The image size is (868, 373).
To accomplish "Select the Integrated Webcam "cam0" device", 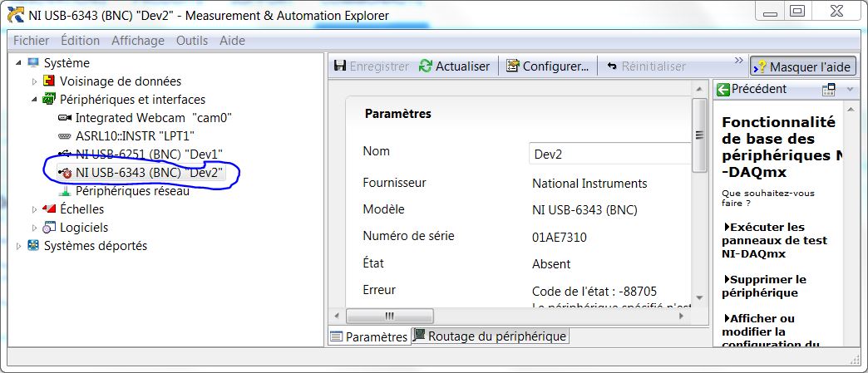I will tap(141, 118).
